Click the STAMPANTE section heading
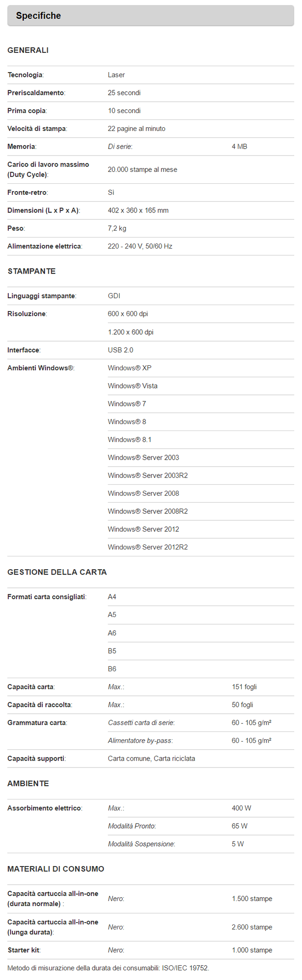 click(31, 271)
